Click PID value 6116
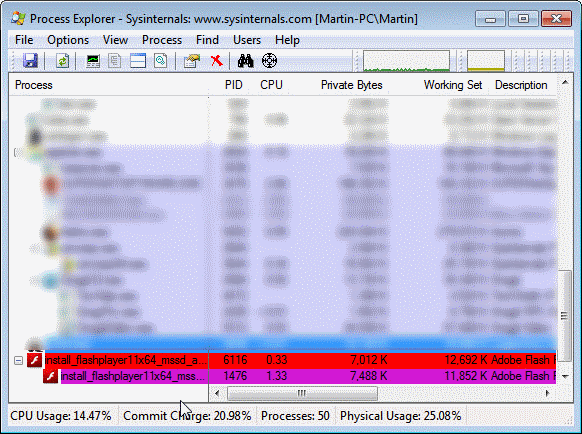The image size is (582, 434). pos(235,360)
